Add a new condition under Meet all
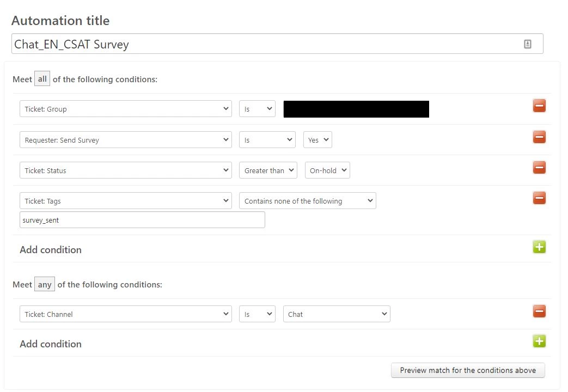Screen dimensions: 568x392 coord(539,247)
